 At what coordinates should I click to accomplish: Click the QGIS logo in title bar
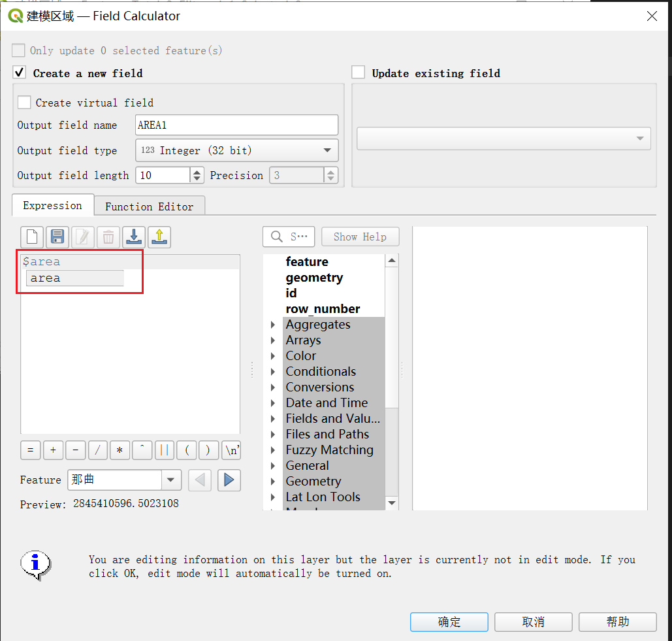(x=16, y=16)
